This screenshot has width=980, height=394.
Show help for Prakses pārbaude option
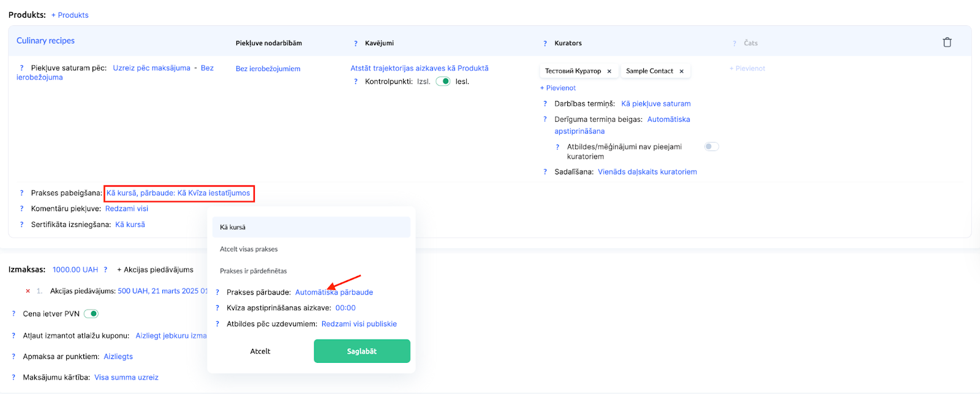[217, 292]
